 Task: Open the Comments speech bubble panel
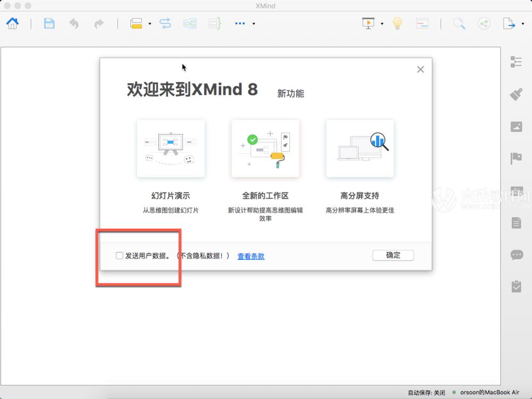[x=517, y=255]
